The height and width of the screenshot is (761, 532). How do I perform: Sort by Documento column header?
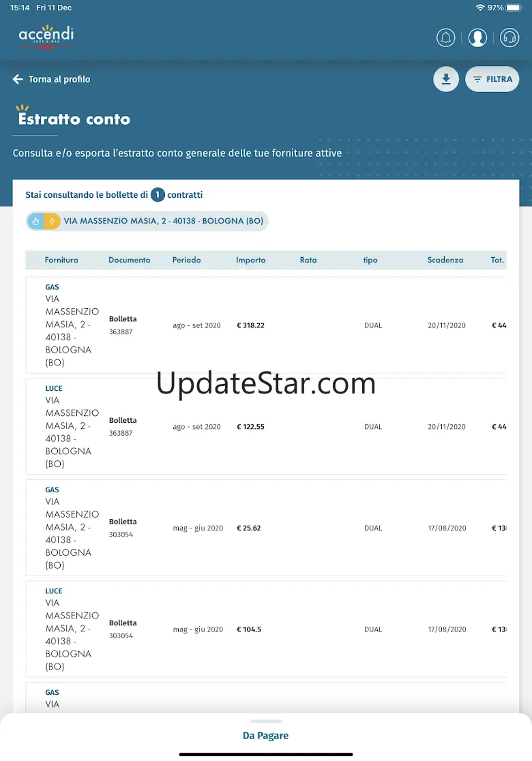coord(129,260)
